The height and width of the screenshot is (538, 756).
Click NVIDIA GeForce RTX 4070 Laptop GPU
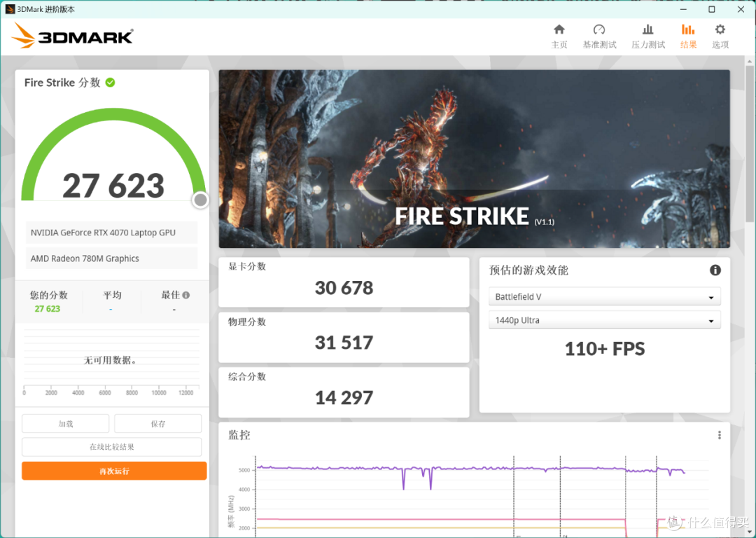click(112, 233)
